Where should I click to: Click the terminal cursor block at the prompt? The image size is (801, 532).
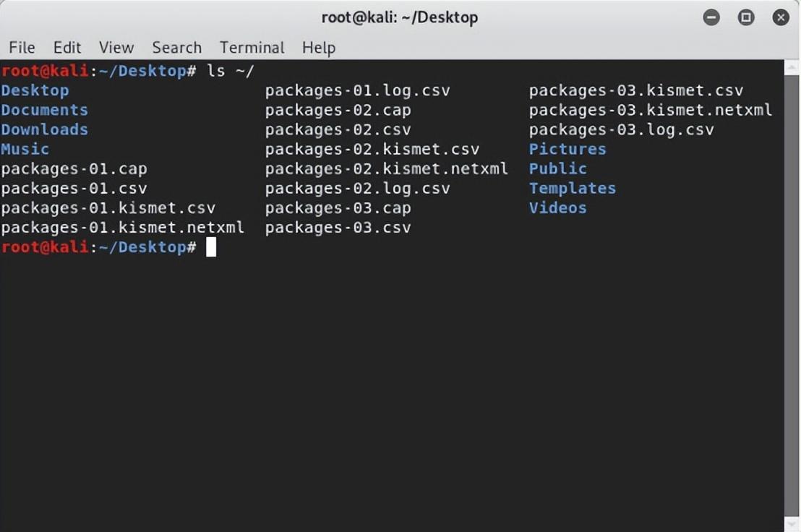click(x=211, y=247)
